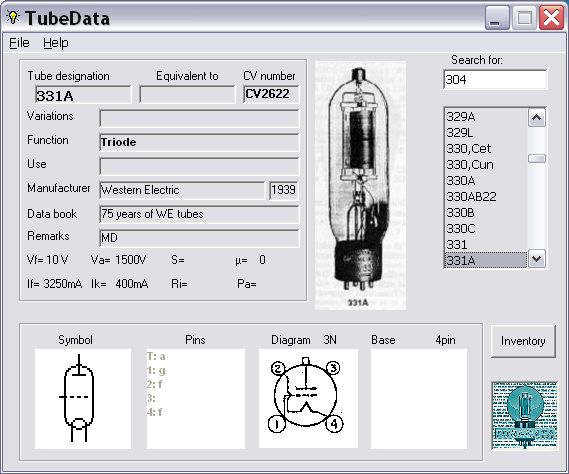Click the Search for input field
The image size is (569, 474).
[x=495, y=79]
